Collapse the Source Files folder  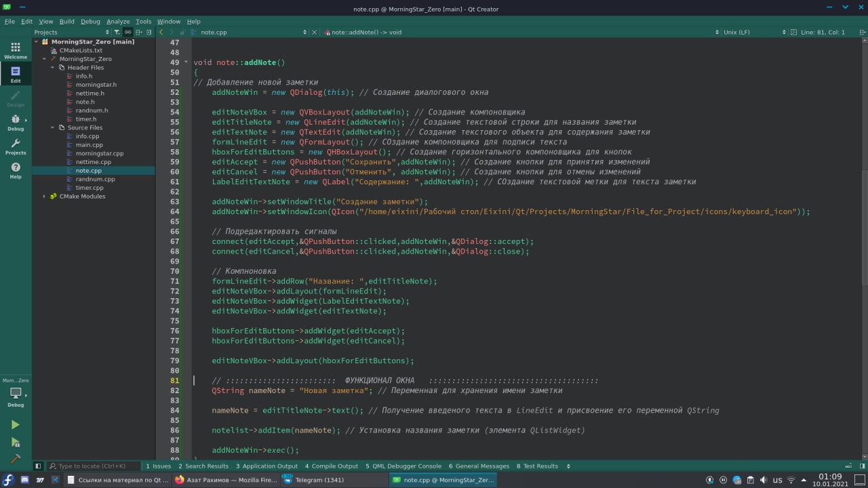coord(52,127)
